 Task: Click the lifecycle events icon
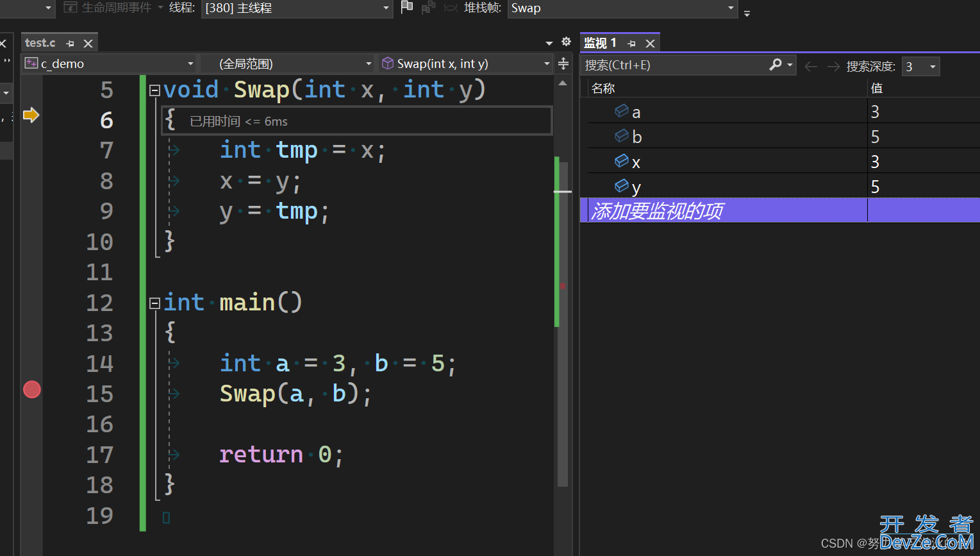[x=71, y=8]
